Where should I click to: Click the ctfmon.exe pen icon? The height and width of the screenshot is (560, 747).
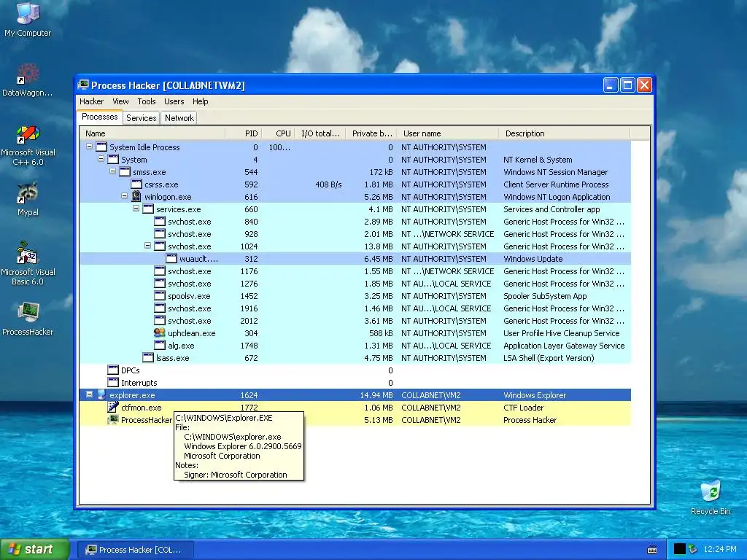pyautogui.click(x=113, y=407)
